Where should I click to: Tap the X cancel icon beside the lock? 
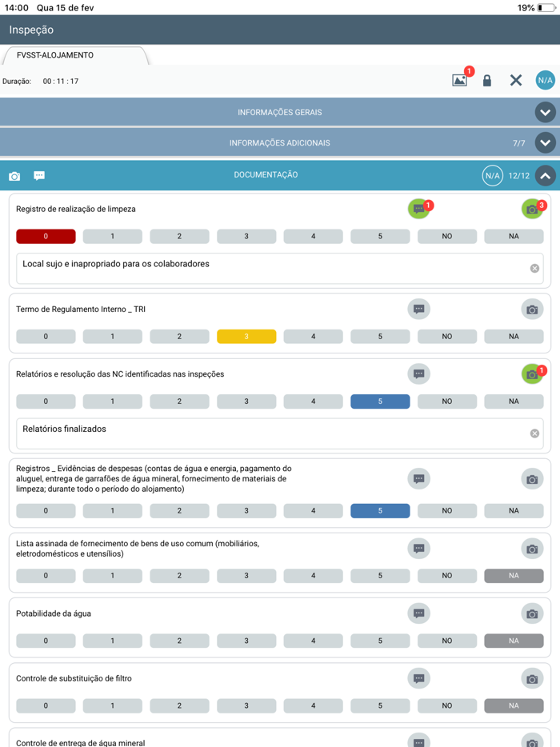click(516, 80)
